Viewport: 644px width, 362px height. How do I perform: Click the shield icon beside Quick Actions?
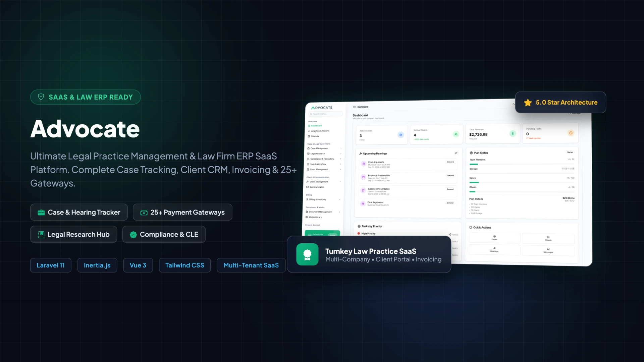471,227
